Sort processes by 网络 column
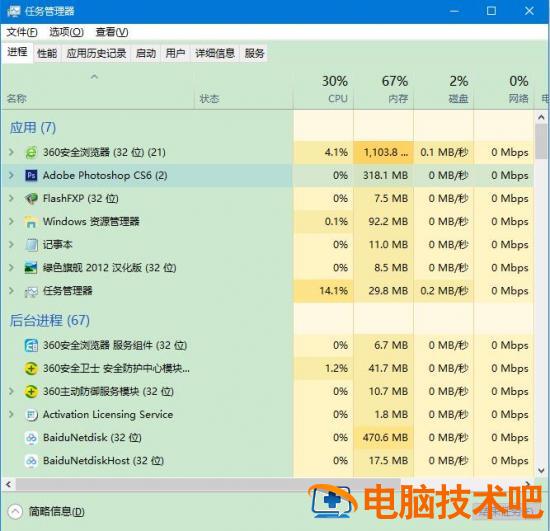 [x=504, y=89]
